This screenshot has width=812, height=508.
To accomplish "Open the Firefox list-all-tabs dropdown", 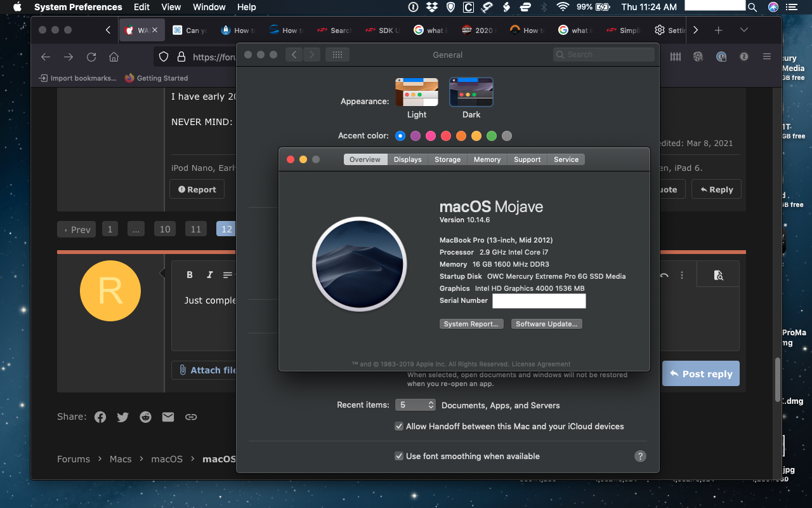I will pos(744,30).
